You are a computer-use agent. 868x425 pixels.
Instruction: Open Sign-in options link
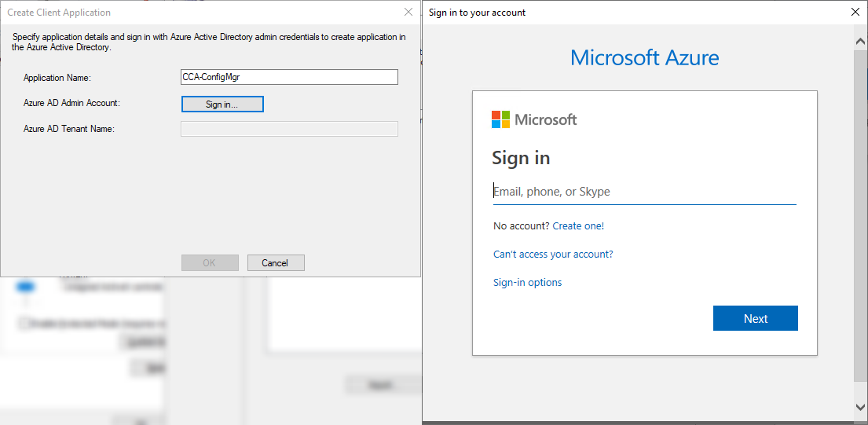(x=528, y=282)
